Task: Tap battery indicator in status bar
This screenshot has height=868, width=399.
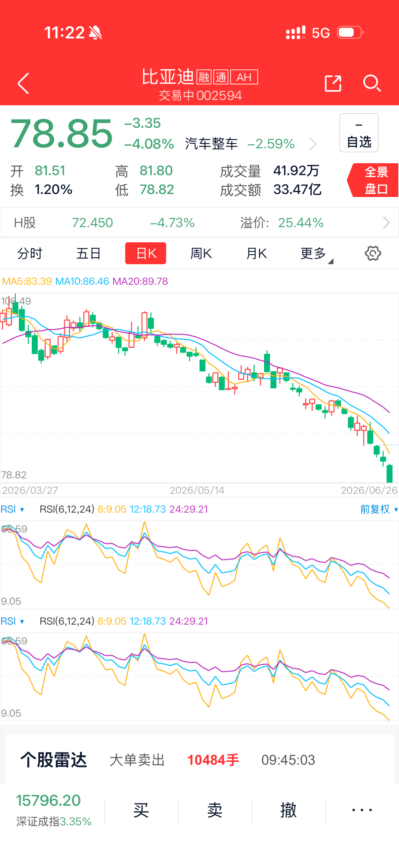Action: click(350, 33)
